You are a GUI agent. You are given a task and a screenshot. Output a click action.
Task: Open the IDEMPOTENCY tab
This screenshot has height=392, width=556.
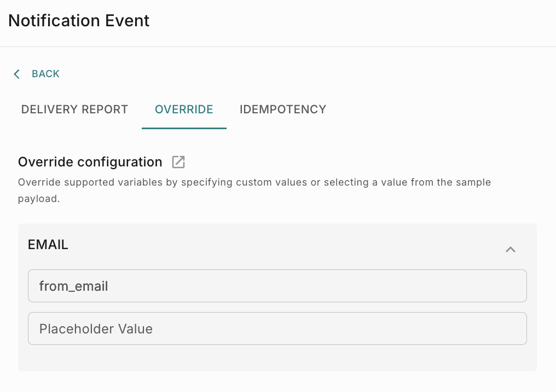coord(282,109)
